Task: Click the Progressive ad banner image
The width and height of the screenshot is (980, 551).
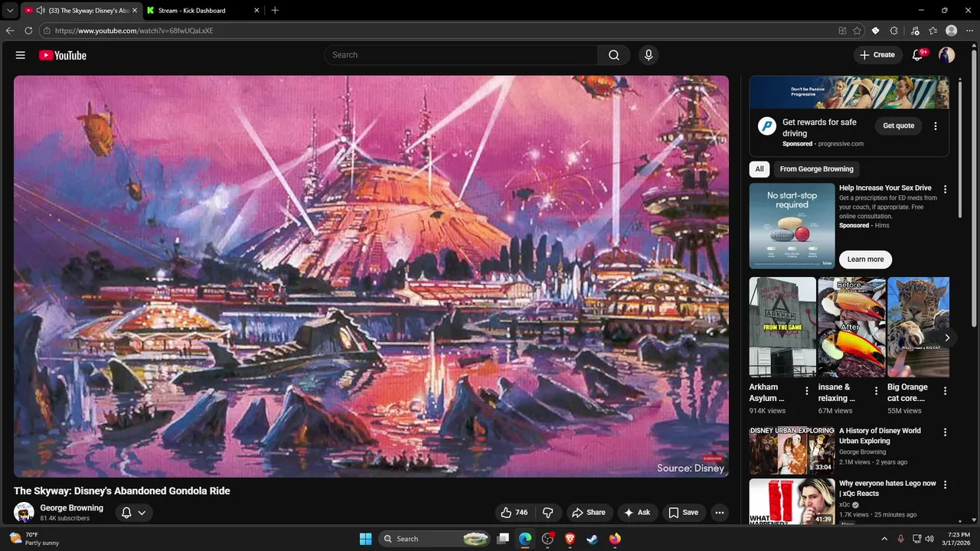Action: [x=849, y=93]
